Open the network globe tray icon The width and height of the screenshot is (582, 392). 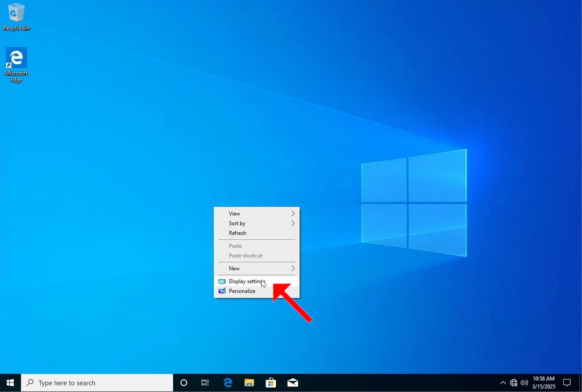click(x=514, y=383)
